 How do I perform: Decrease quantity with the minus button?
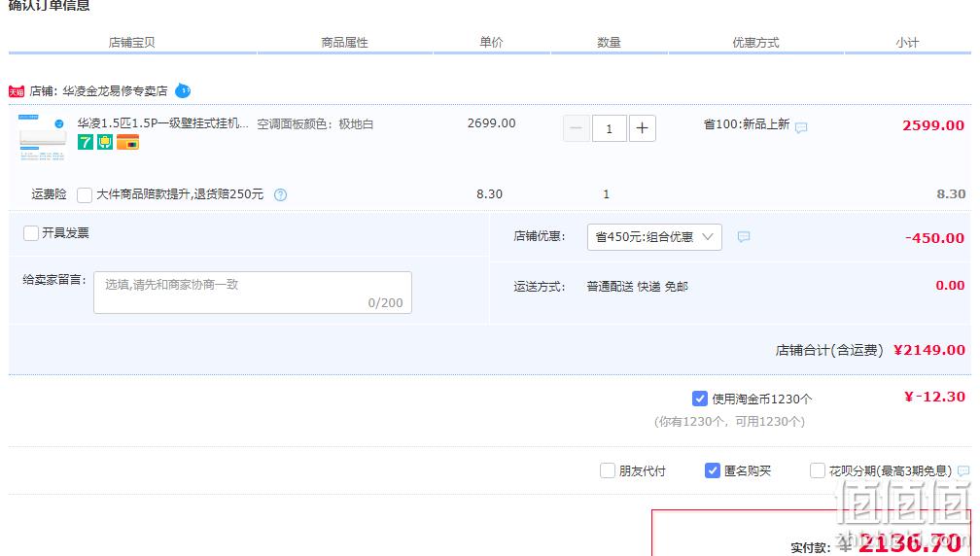[577, 128]
